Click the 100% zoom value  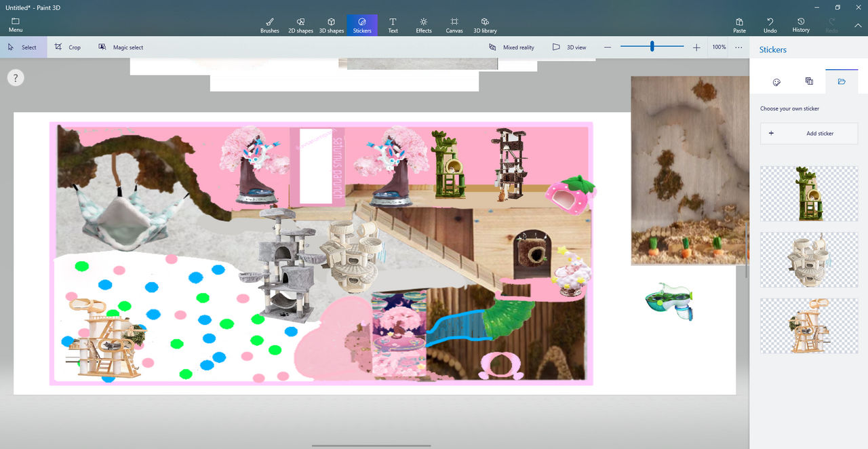point(719,47)
